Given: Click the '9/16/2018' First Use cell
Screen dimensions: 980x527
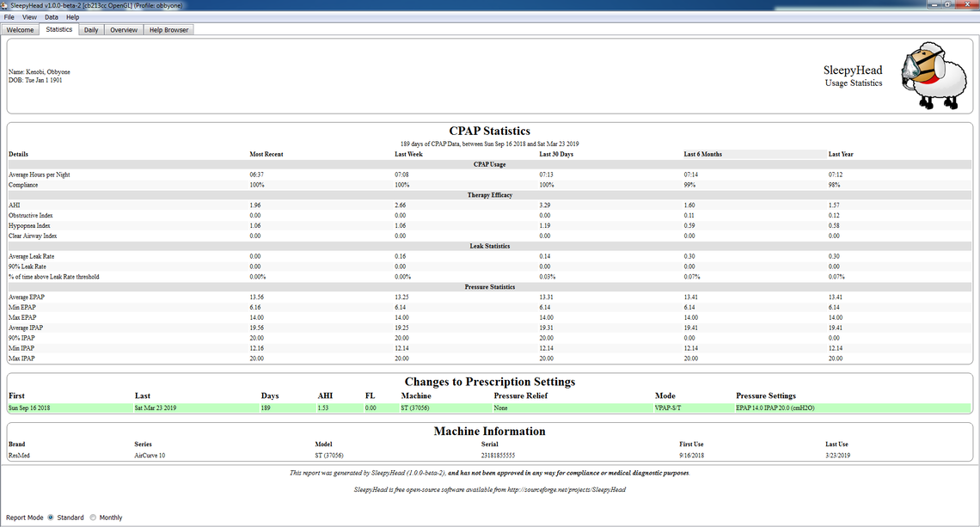Looking at the screenshot, I should [x=691, y=456].
